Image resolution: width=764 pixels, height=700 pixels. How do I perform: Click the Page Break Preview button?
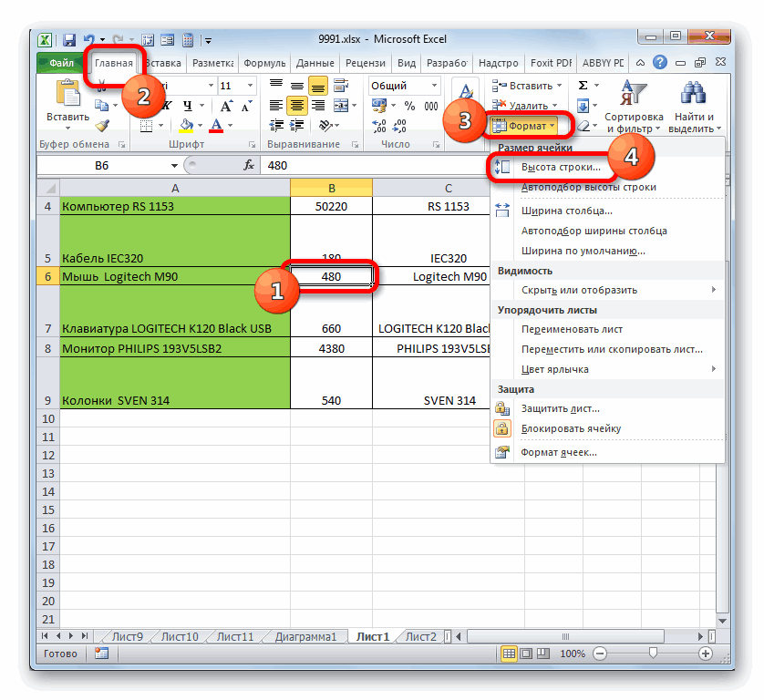coord(543,654)
